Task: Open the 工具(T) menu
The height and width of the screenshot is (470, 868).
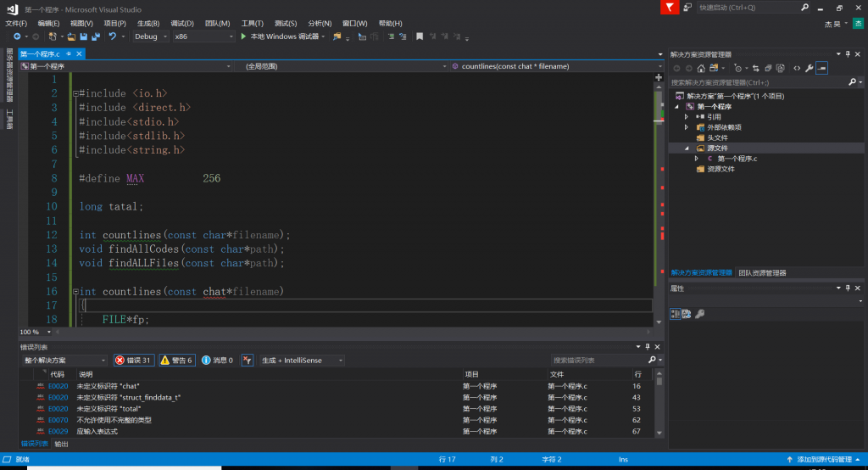Action: tap(252, 23)
